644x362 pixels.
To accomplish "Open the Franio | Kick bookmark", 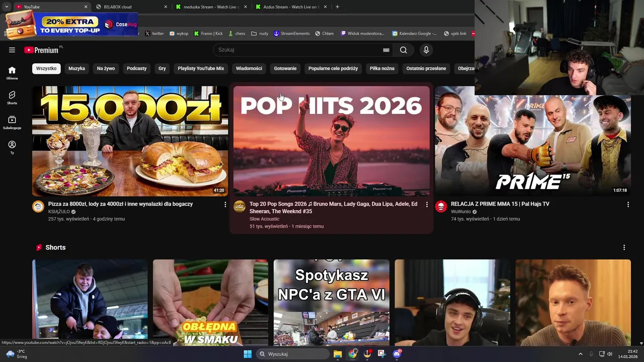I will [x=208, y=34].
